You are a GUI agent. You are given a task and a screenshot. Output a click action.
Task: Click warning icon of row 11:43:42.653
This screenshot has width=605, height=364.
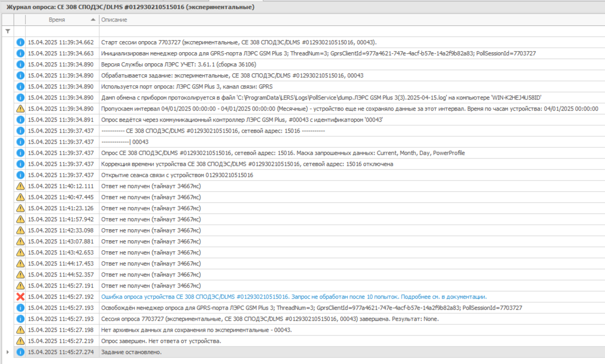(20, 252)
